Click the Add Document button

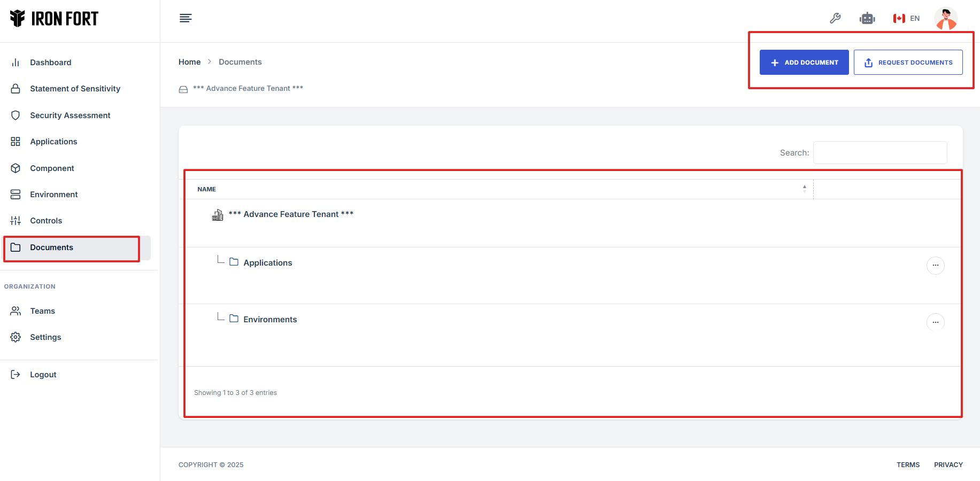click(x=804, y=63)
